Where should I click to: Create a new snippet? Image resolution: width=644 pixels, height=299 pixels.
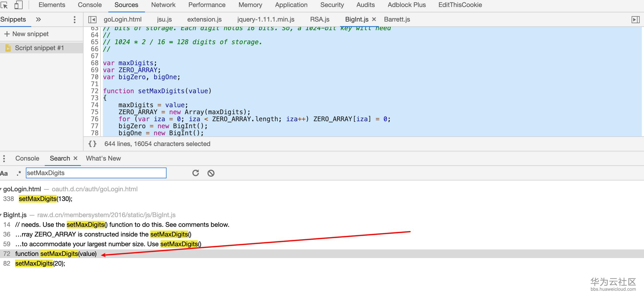tap(26, 34)
